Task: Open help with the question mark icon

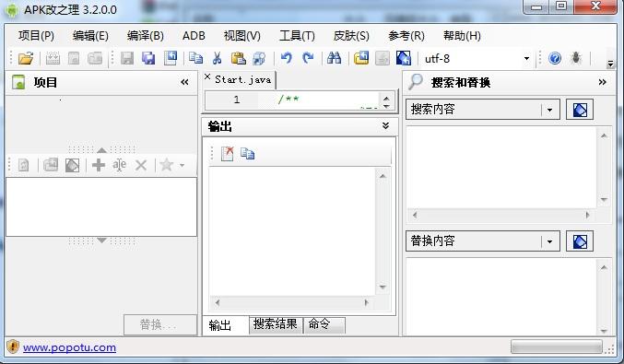Action: pos(555,58)
